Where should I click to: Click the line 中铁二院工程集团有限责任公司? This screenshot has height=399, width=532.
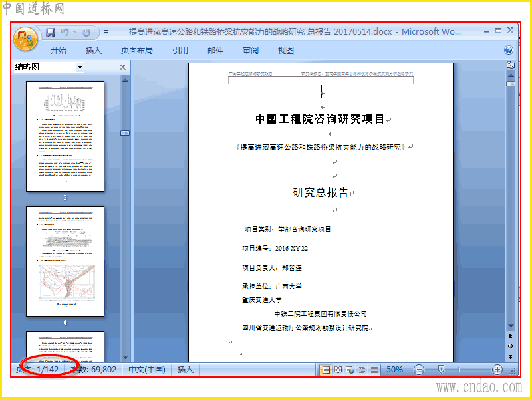(321, 314)
